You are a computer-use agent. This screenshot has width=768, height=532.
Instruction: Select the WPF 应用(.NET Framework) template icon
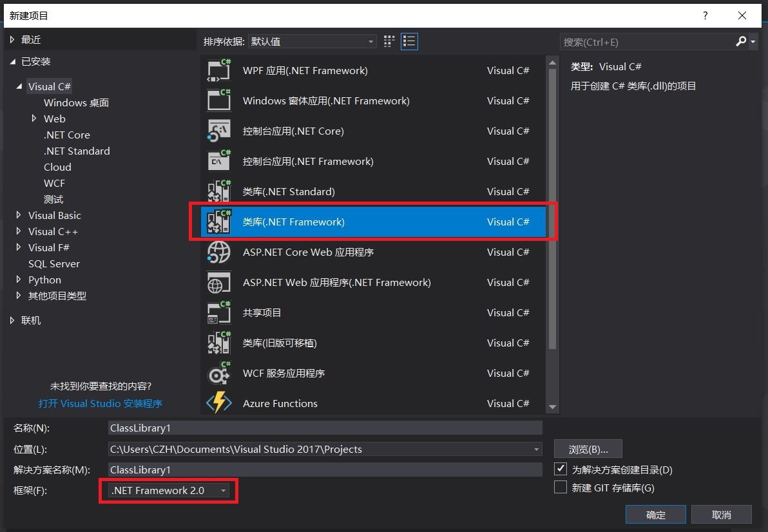(219, 70)
